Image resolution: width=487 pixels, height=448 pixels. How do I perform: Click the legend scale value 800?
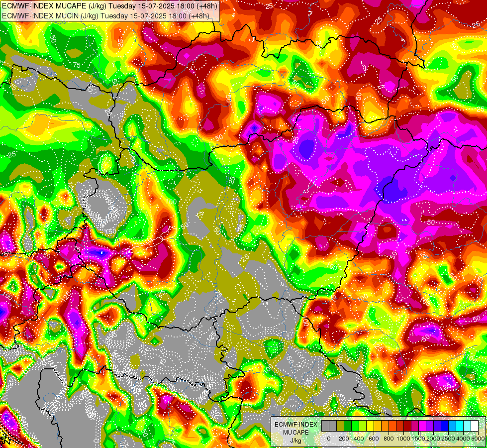click(389, 439)
